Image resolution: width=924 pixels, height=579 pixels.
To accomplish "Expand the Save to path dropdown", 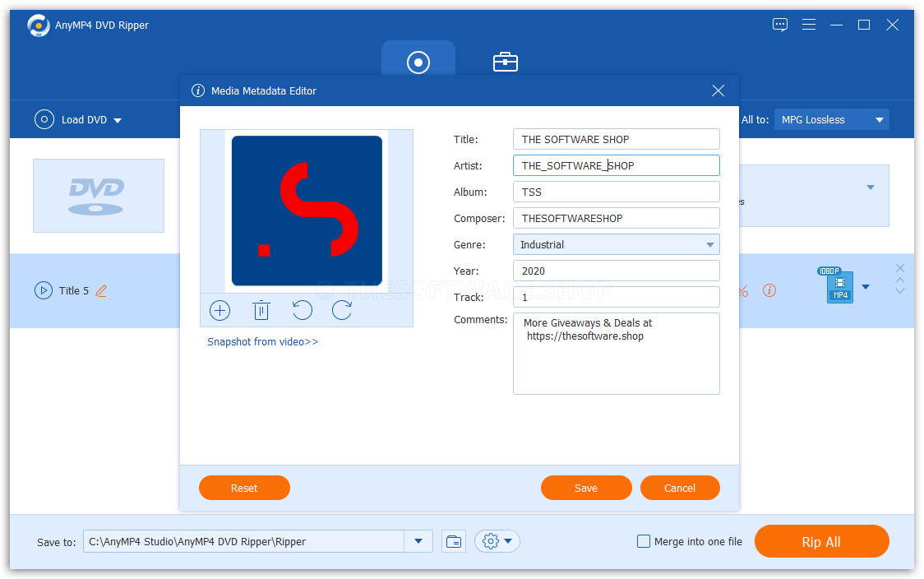I will [x=418, y=541].
